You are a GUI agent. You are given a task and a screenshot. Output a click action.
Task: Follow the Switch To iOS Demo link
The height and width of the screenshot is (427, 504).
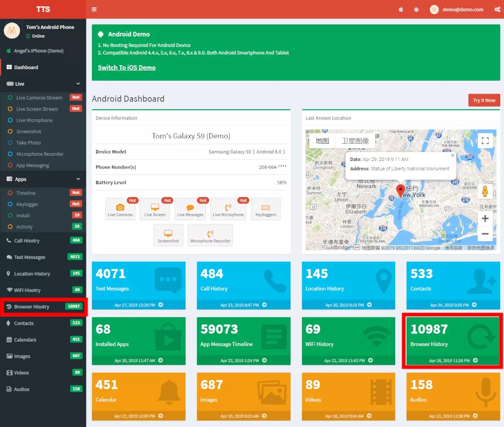point(126,68)
